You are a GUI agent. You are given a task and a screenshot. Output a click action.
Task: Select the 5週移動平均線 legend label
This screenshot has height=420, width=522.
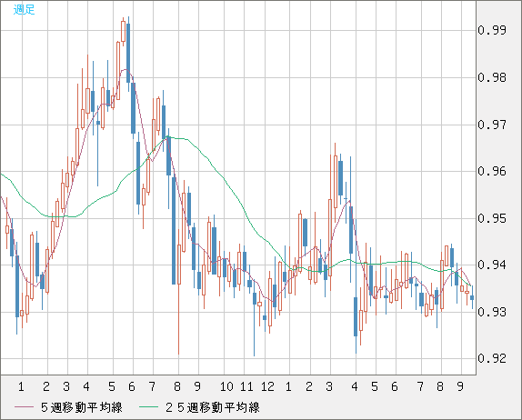coord(82,407)
